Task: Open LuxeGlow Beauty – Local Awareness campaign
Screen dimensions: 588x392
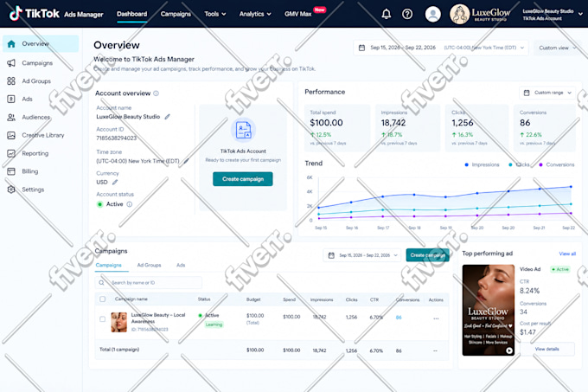Action: [158, 318]
